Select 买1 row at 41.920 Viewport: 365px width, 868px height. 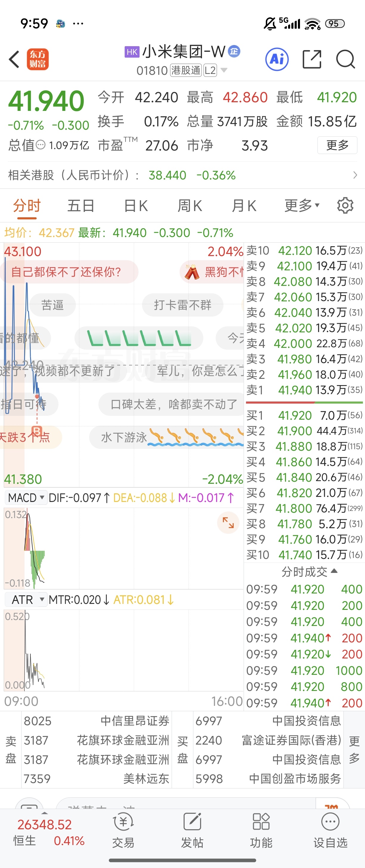point(304,416)
